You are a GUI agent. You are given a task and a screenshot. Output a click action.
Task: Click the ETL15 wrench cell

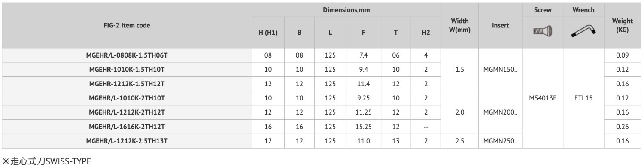pyautogui.click(x=583, y=98)
